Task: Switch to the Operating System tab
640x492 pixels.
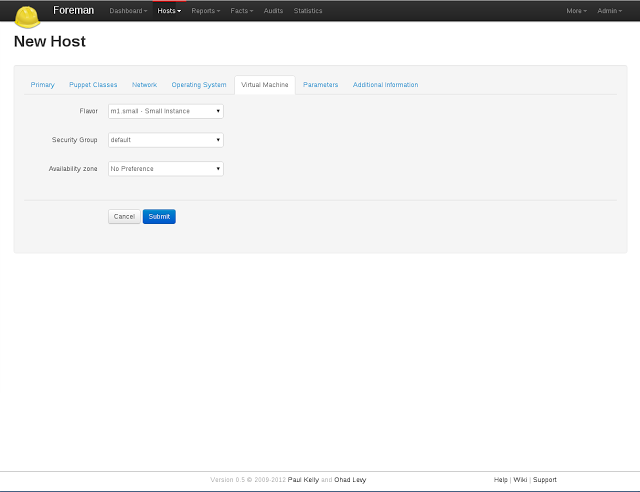Action: click(199, 85)
